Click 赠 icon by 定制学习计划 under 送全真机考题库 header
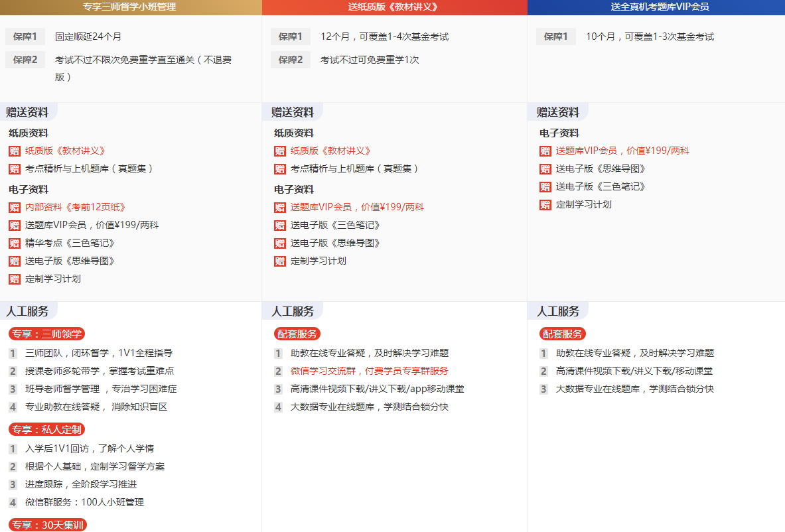This screenshot has height=532, width=785. click(545, 205)
